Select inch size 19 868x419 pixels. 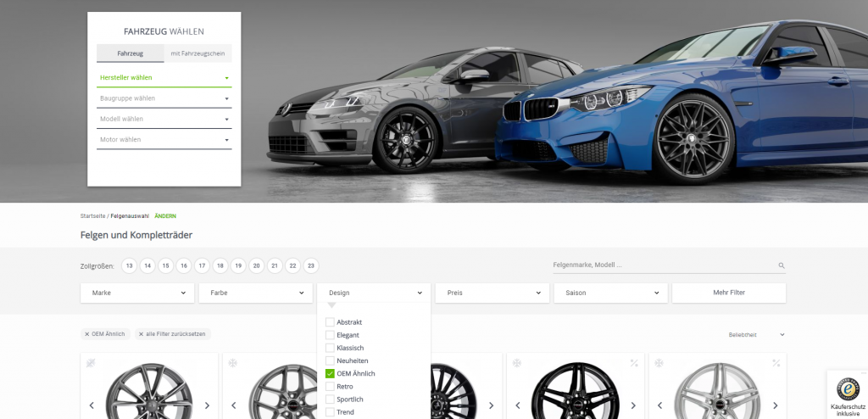coord(238,266)
